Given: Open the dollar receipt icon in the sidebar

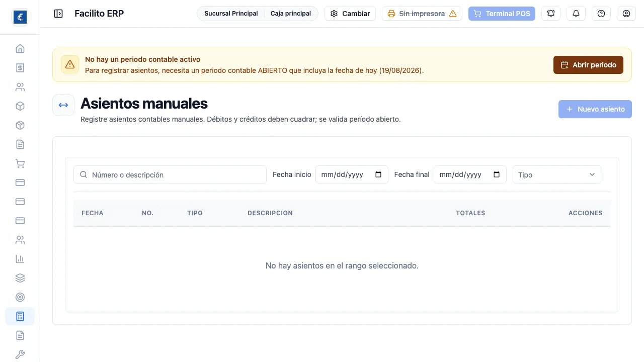Looking at the screenshot, I should tap(20, 68).
